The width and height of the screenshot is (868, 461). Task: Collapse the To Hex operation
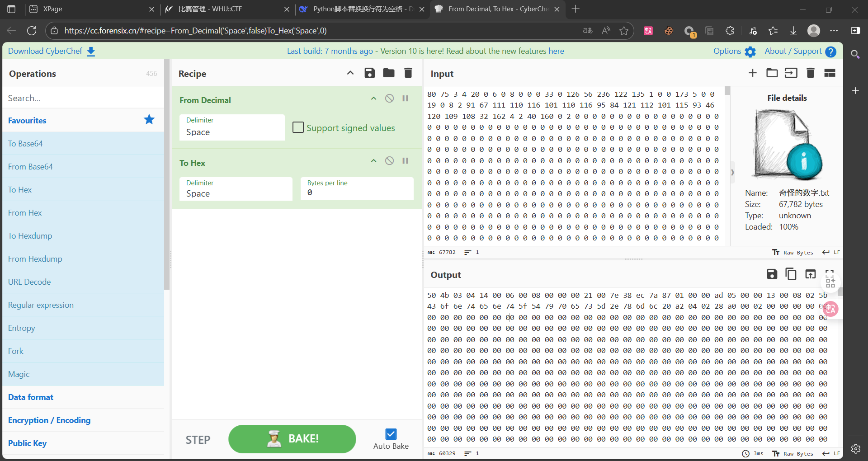(x=373, y=161)
